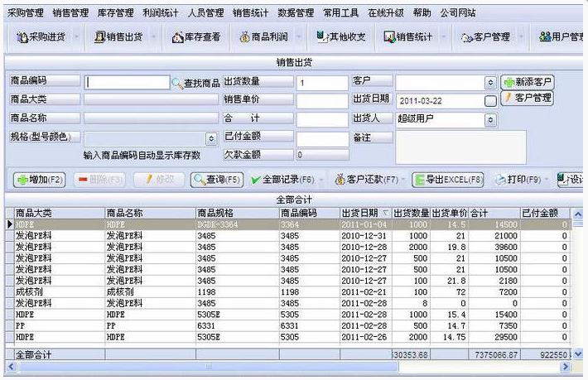Image resolution: width=588 pixels, height=380 pixels.
Task: Click the 查询(F5) search button
Action: (217, 180)
